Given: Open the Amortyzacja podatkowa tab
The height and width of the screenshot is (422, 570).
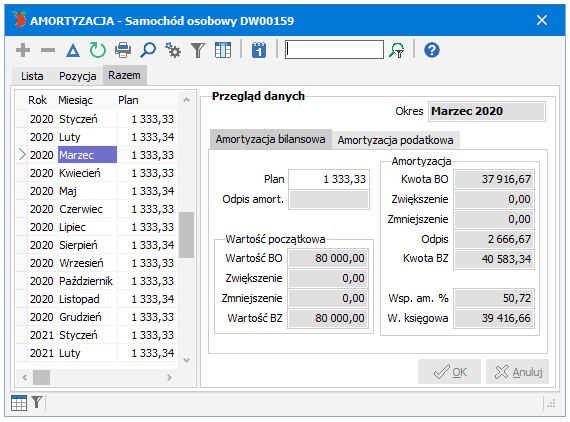Looking at the screenshot, I should coord(396,140).
